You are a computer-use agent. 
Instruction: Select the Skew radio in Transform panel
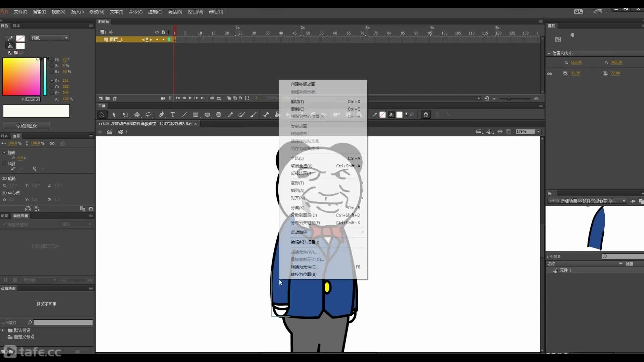point(4,164)
